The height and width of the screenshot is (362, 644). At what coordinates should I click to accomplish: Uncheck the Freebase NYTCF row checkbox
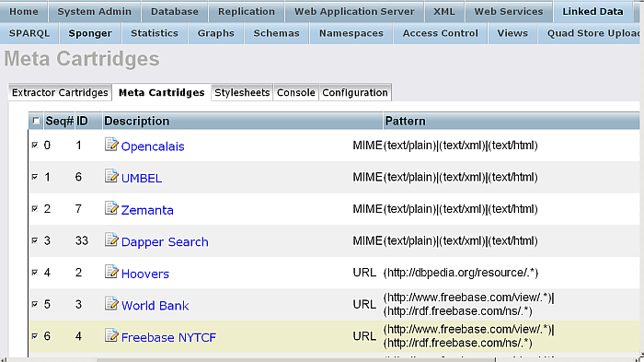coord(35,336)
